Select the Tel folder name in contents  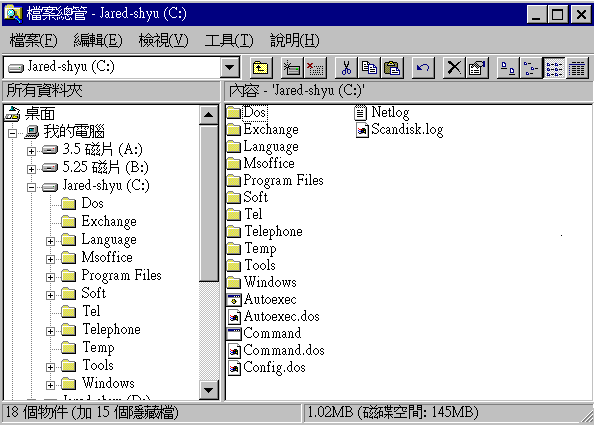pyautogui.click(x=253, y=214)
